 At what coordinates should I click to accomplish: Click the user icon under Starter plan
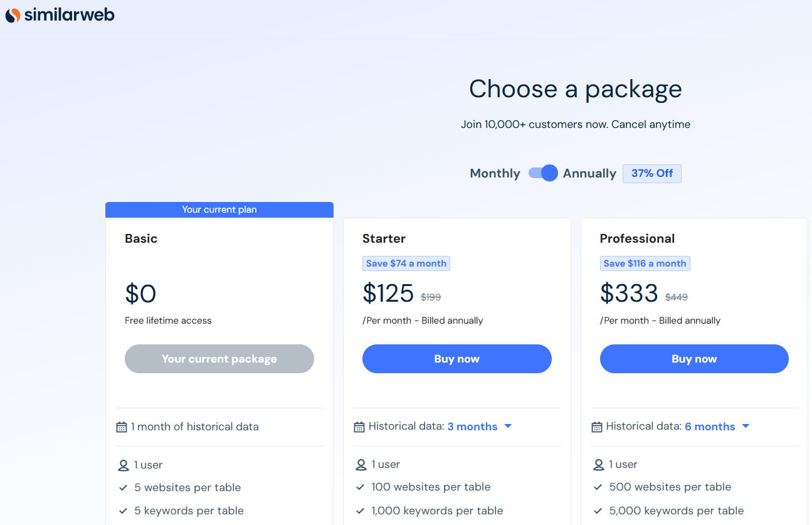360,464
